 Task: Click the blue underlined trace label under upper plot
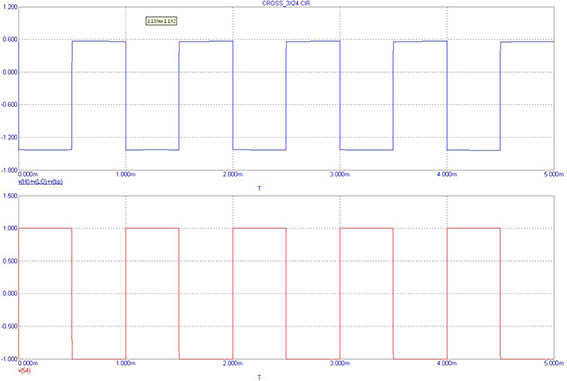point(40,181)
